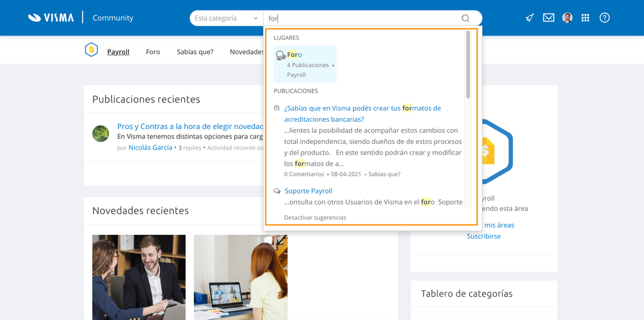Open the suggestion about 'formatos de acreditaciones bancarias'
The height and width of the screenshot is (320, 644).
pyautogui.click(x=362, y=114)
